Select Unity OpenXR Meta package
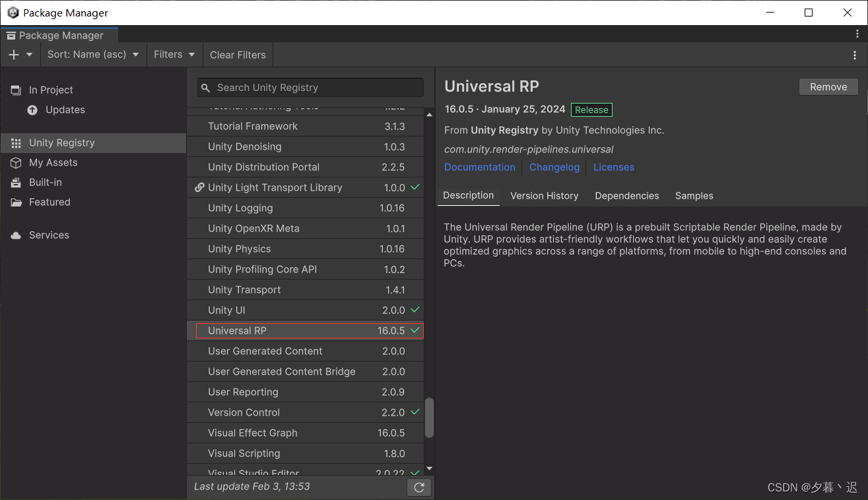The image size is (868, 500). [305, 228]
